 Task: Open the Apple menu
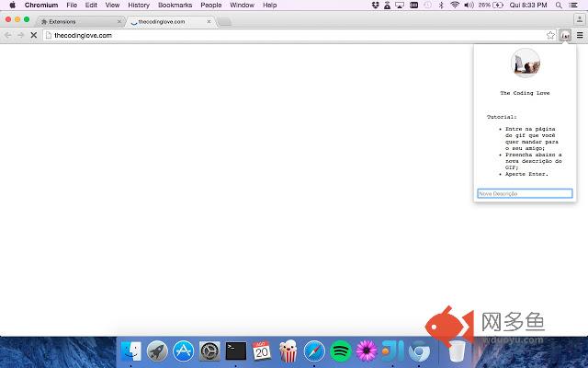pos(12,5)
